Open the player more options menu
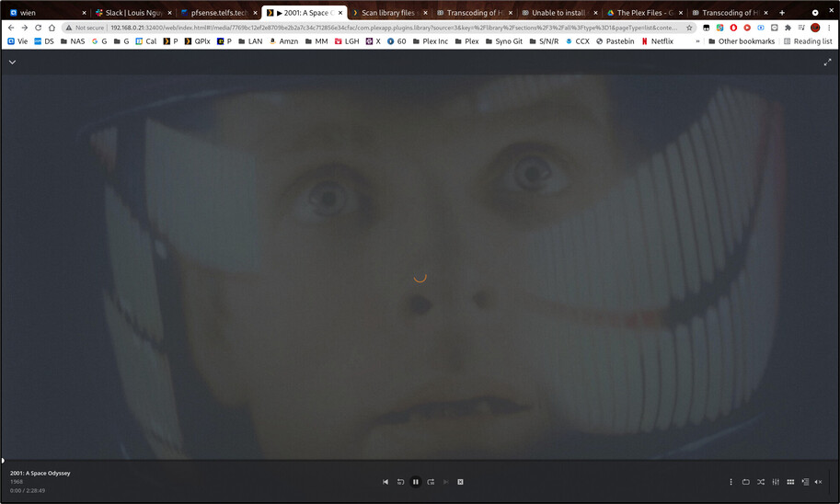Screen dimensions: 840x504 731,482
